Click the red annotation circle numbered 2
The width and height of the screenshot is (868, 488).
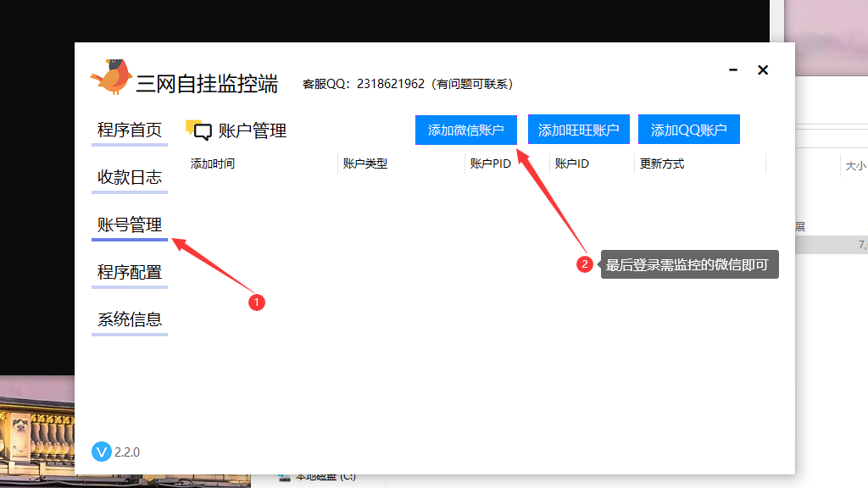(585, 264)
